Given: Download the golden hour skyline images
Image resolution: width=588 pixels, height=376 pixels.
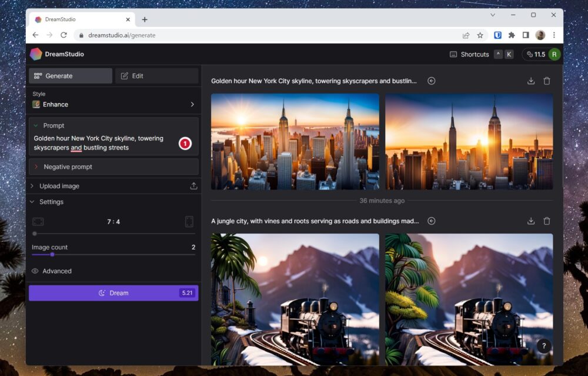Looking at the screenshot, I should 530,81.
